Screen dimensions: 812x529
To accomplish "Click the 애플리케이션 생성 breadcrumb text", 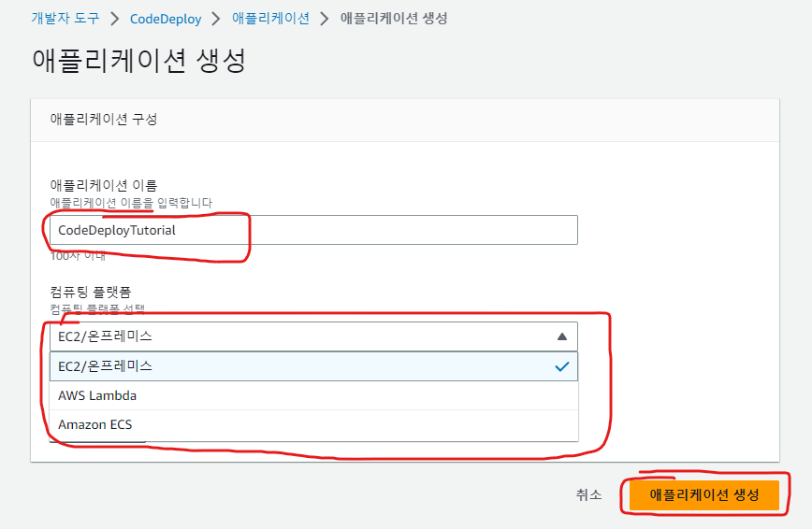I will pos(394,19).
